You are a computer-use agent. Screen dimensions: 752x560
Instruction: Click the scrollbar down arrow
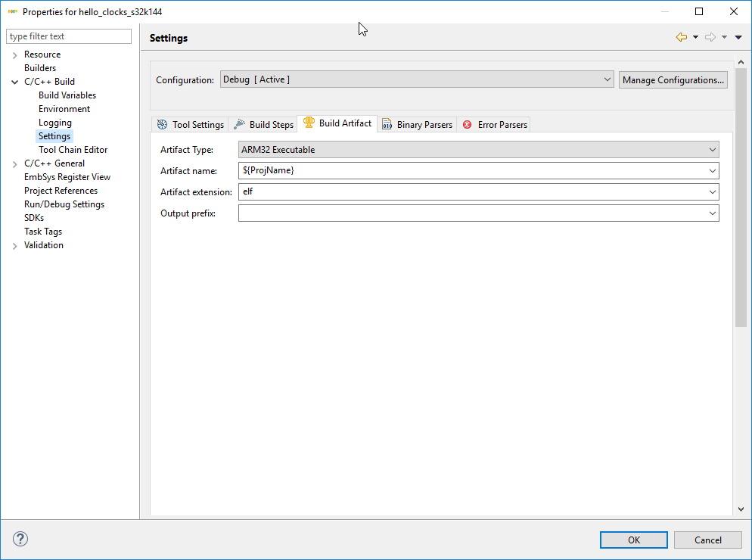point(741,509)
